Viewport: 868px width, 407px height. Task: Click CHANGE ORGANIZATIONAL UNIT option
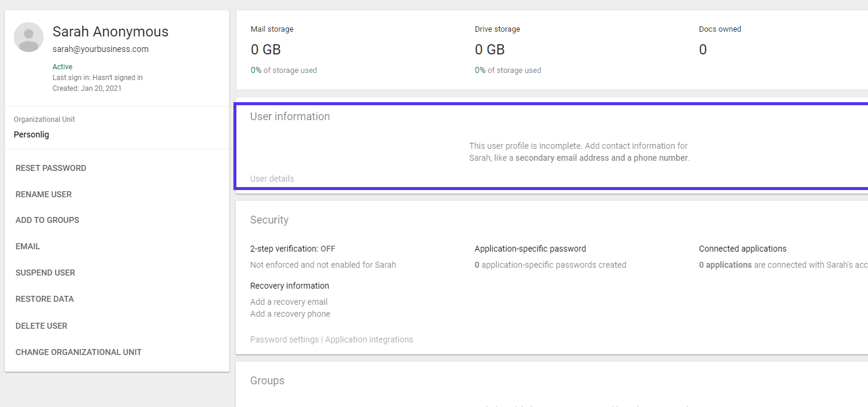pyautogui.click(x=78, y=352)
